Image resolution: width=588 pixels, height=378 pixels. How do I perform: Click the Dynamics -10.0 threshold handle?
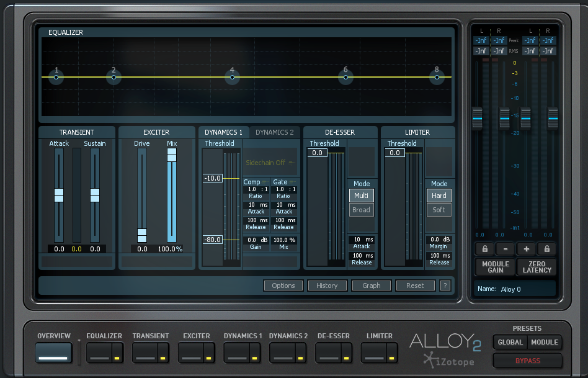213,178
